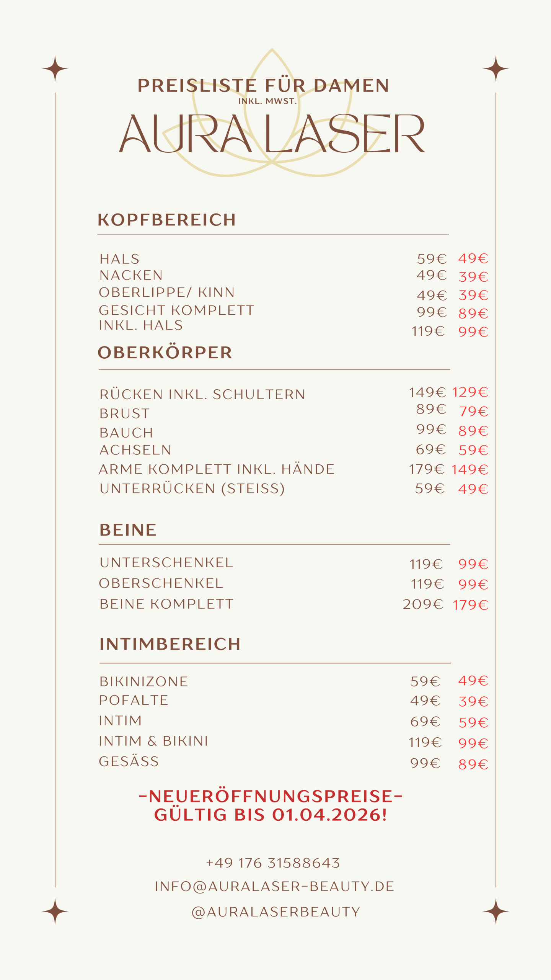Click the Aura Laser logo text
The height and width of the screenshot is (980, 551).
pos(272,134)
